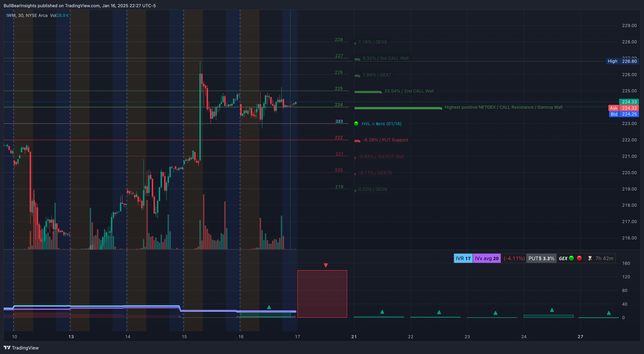644x354 pixels.
Task: Click the green up-triangle after date 21
Action: pos(382,312)
